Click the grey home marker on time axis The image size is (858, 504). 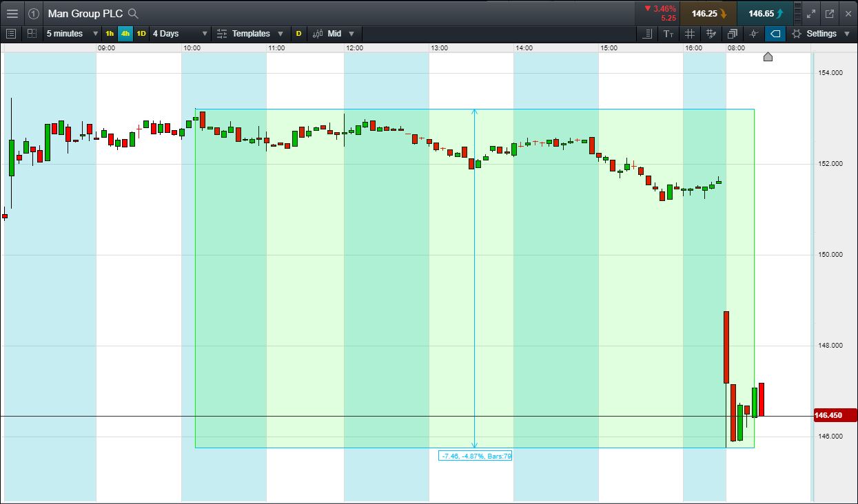tap(768, 56)
